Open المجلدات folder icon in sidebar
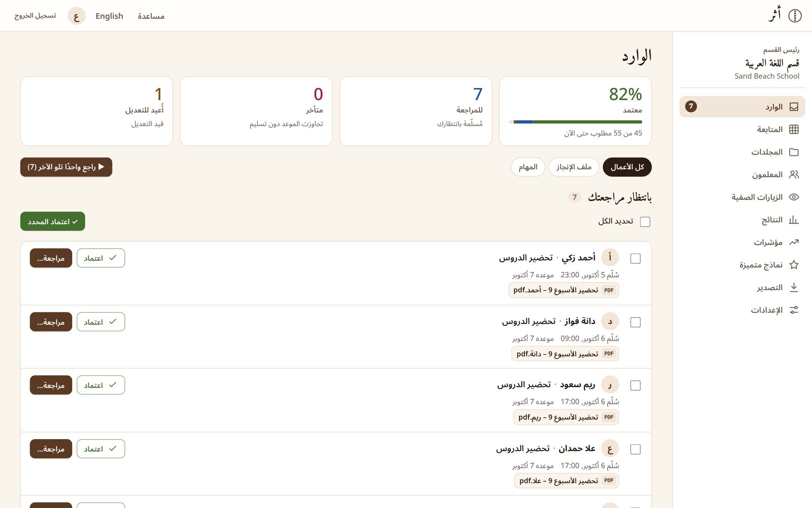Screen dimensions: 812x508 pyautogui.click(x=794, y=152)
